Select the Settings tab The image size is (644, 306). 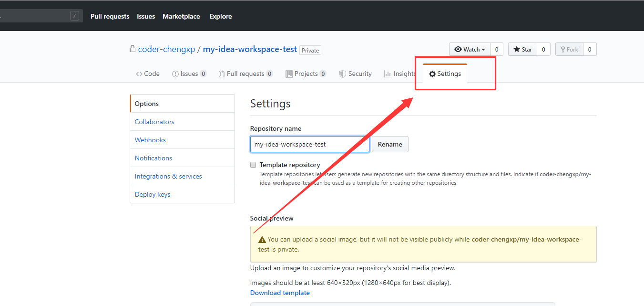[x=445, y=74]
